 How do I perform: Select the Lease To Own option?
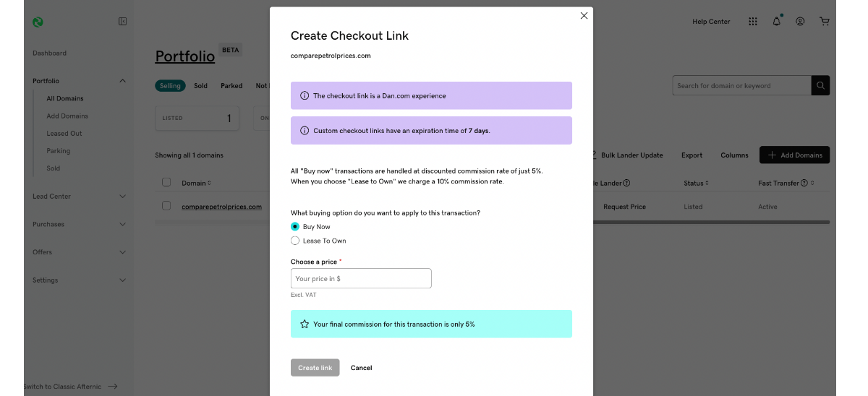coord(295,241)
